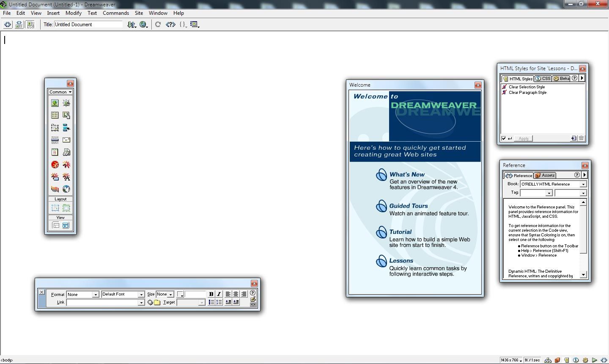Toggle Align Right in Property inspector

pos(244,294)
